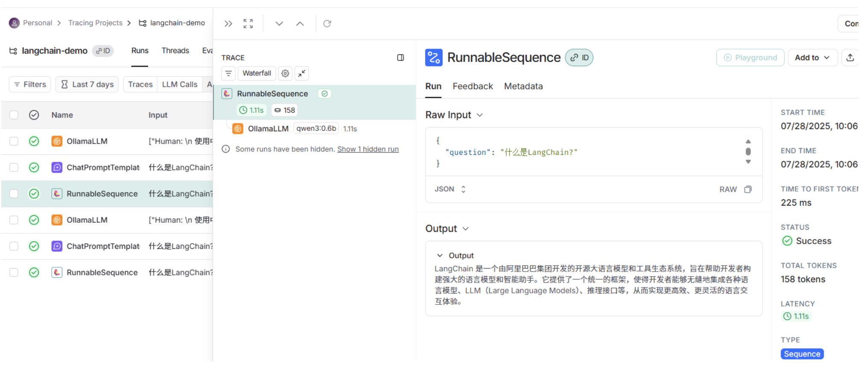The image size is (868, 372).
Task: Expand the Raw Input section chevron
Action: 480,115
